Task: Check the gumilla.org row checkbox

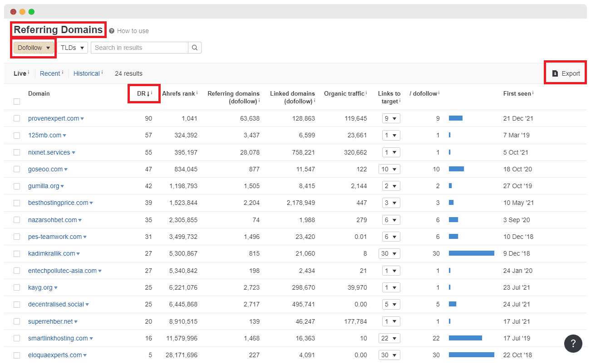Action: tap(17, 186)
